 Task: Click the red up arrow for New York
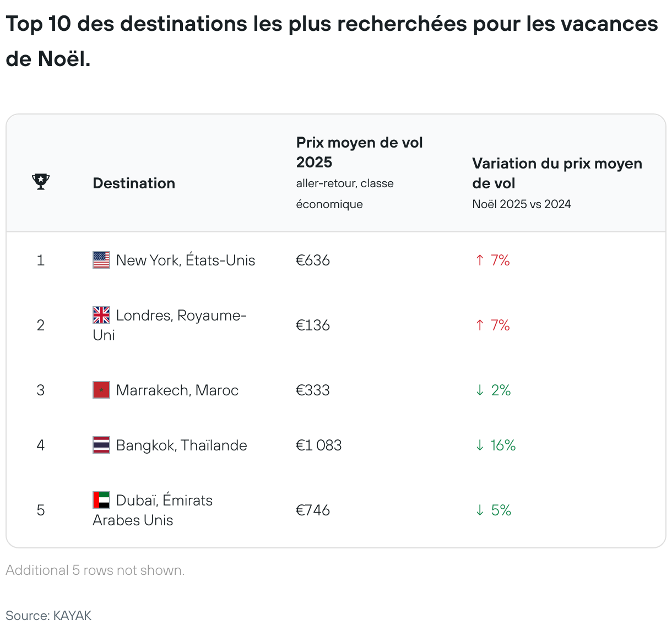click(x=480, y=260)
